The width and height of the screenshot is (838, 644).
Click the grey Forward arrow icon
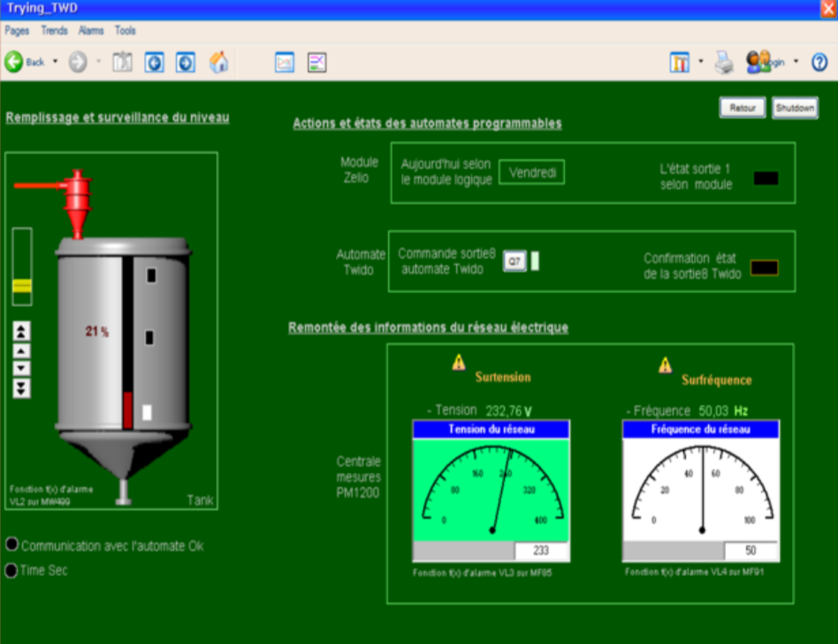(x=78, y=62)
